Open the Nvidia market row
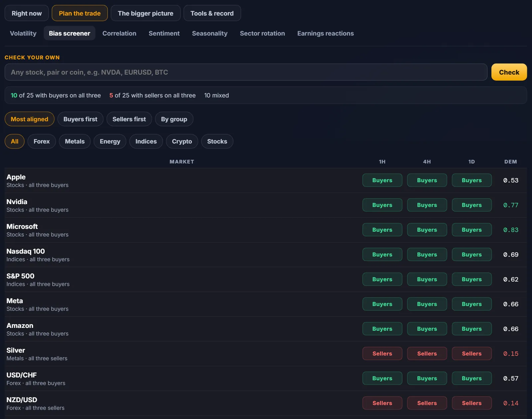The height and width of the screenshot is (419, 532). pyautogui.click(x=266, y=205)
